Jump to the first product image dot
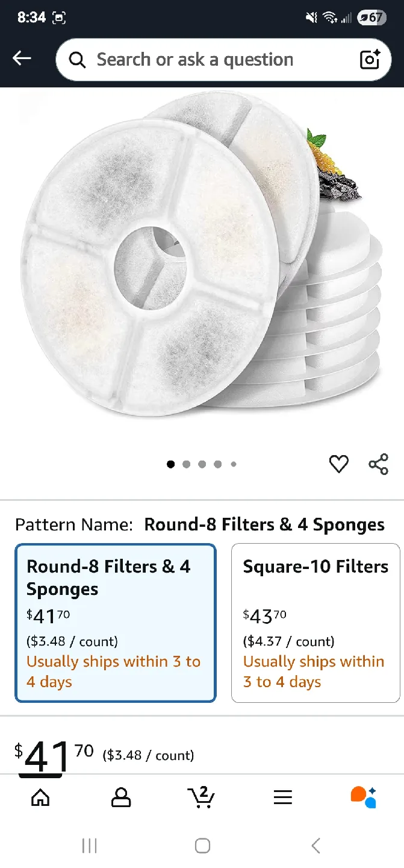 click(x=170, y=464)
